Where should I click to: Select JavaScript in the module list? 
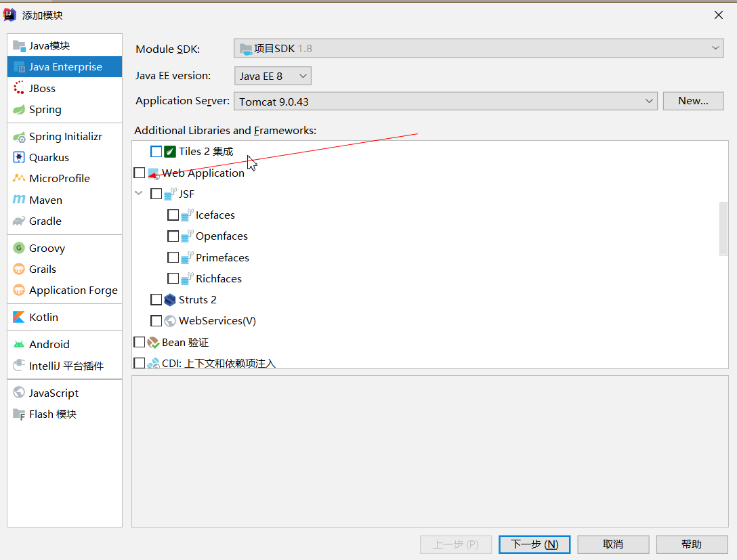(x=65, y=393)
